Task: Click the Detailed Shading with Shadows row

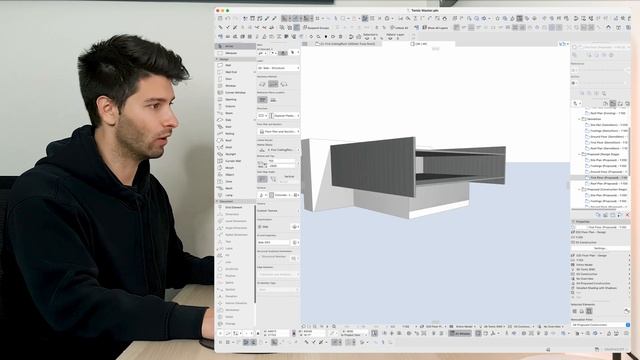Action: pyautogui.click(x=600, y=288)
